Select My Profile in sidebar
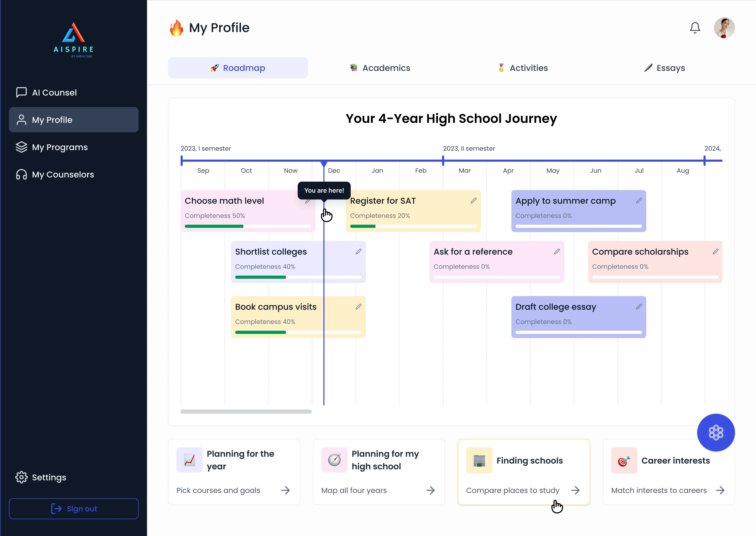The image size is (756, 536). (73, 120)
